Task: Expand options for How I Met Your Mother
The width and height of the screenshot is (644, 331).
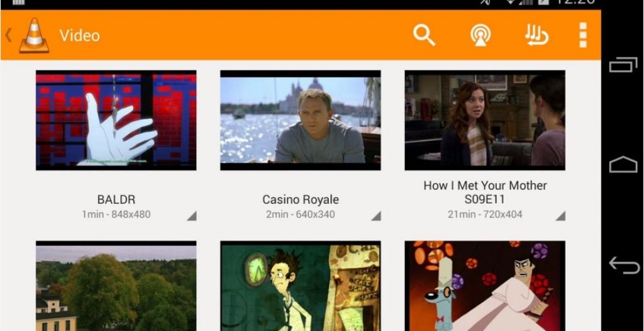Action: 560,216
